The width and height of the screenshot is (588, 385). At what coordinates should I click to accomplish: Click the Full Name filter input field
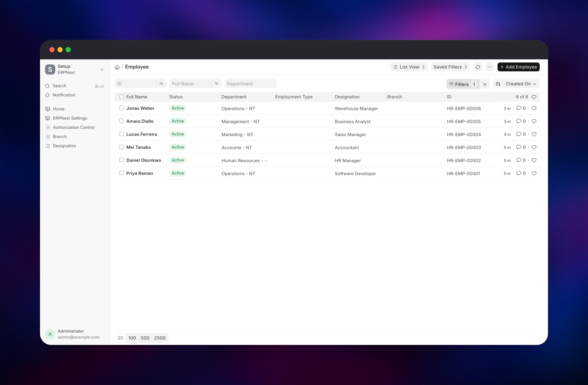(190, 83)
